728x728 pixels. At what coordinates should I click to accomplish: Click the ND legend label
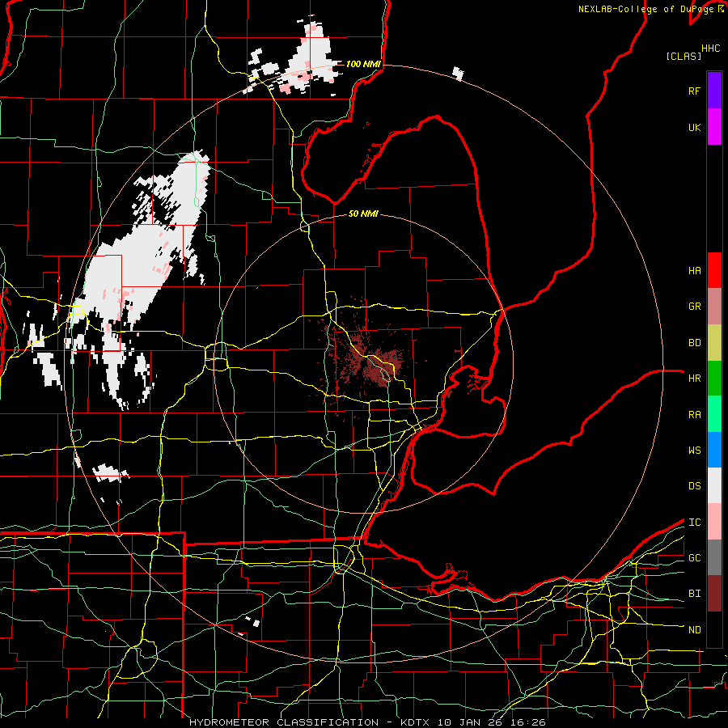pyautogui.click(x=694, y=629)
